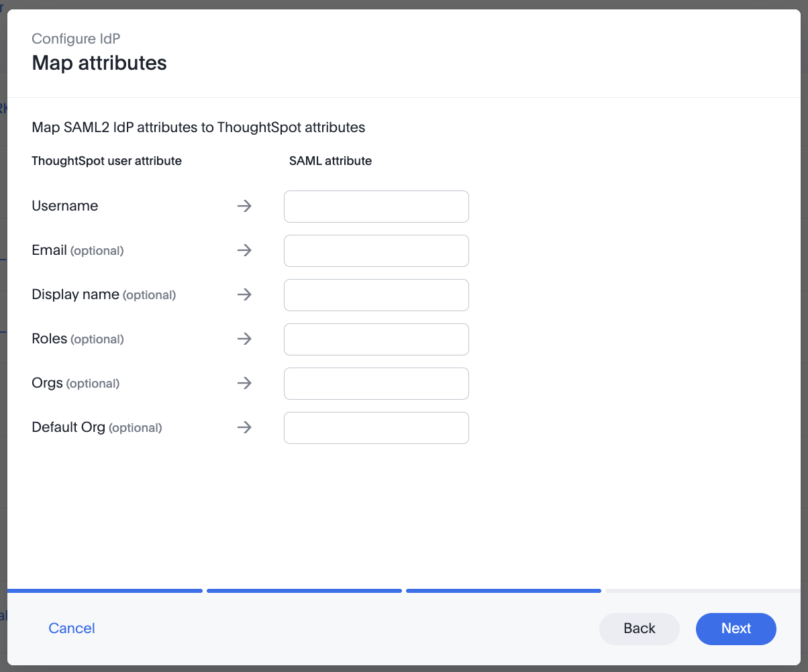
Task: Click the 'ThoughtSpot user attribute' column header
Action: click(x=107, y=161)
